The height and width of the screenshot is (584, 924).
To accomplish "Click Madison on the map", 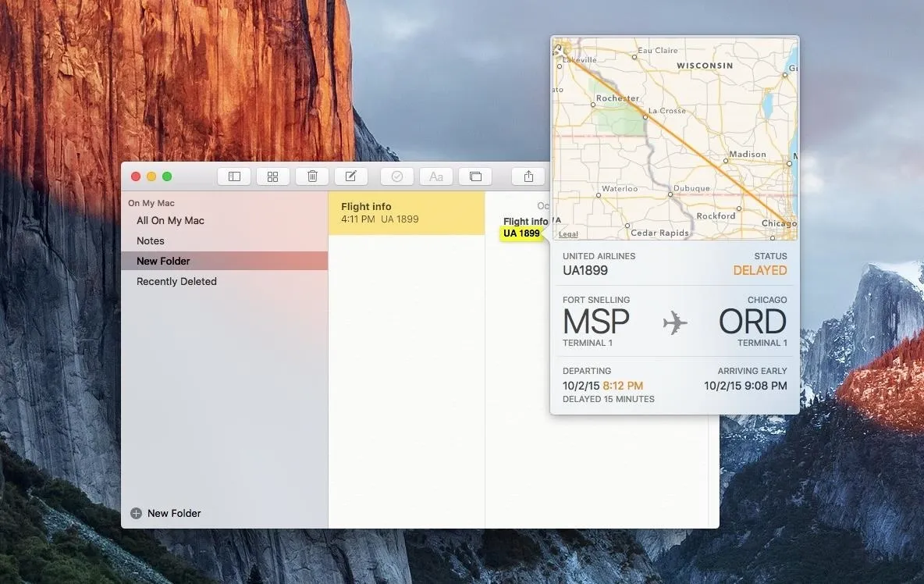I will point(748,155).
